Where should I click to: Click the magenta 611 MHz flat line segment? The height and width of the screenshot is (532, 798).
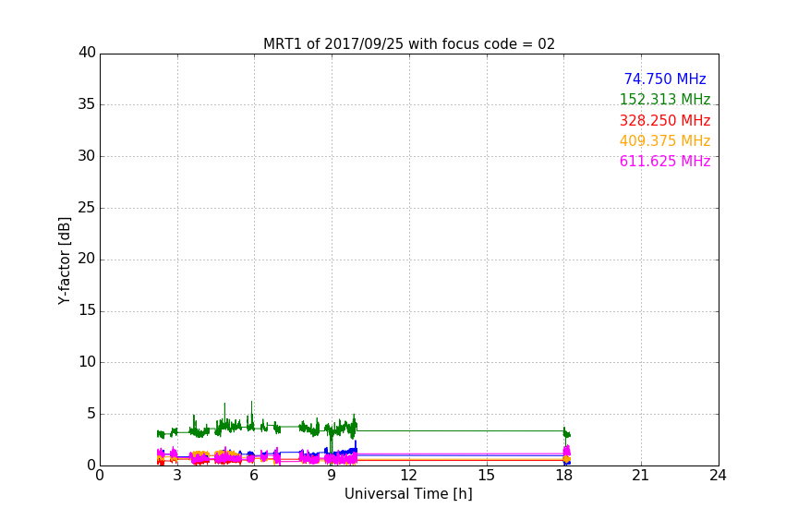(460, 453)
